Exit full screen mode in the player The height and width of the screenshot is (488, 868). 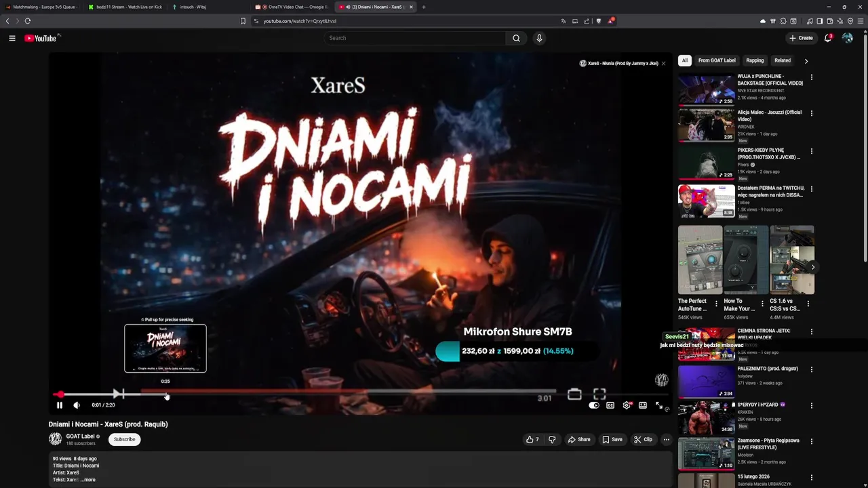tap(659, 405)
